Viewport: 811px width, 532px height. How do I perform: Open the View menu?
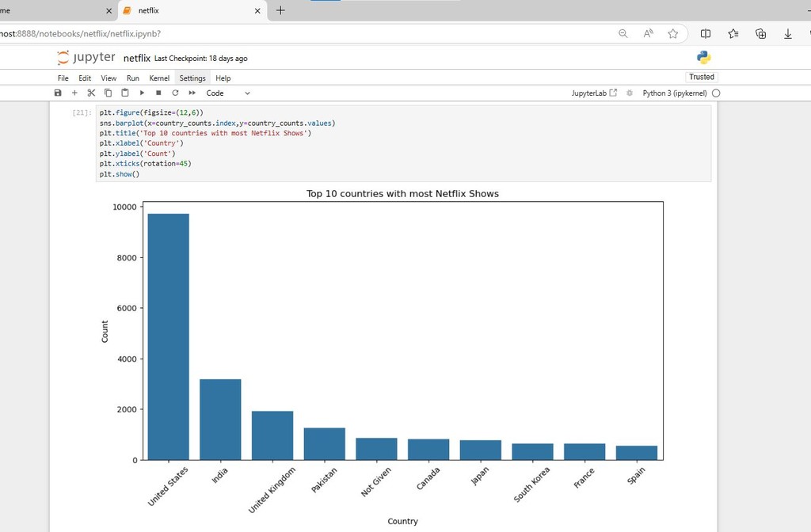109,78
